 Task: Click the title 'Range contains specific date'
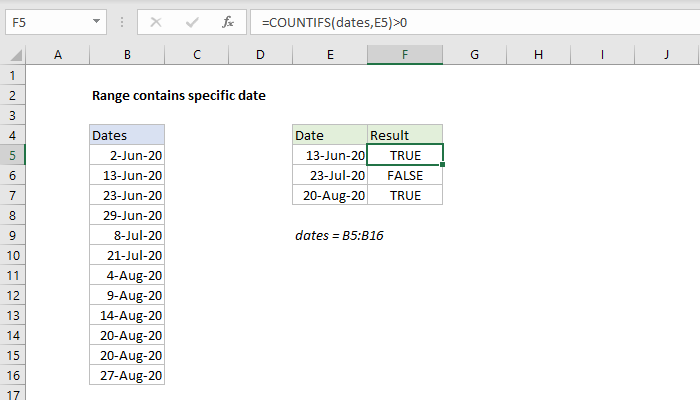(x=178, y=96)
